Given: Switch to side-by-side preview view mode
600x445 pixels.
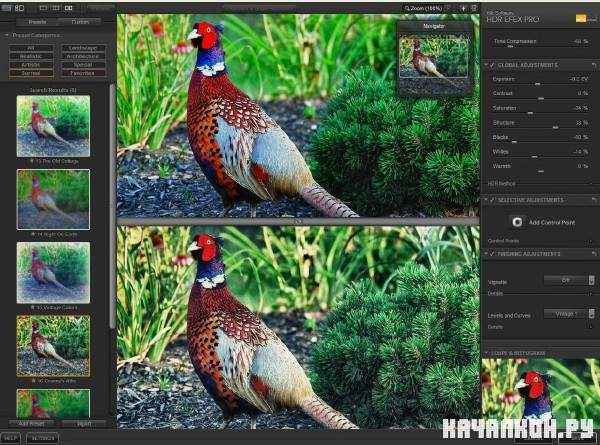Looking at the screenshot, I should tap(69, 8).
